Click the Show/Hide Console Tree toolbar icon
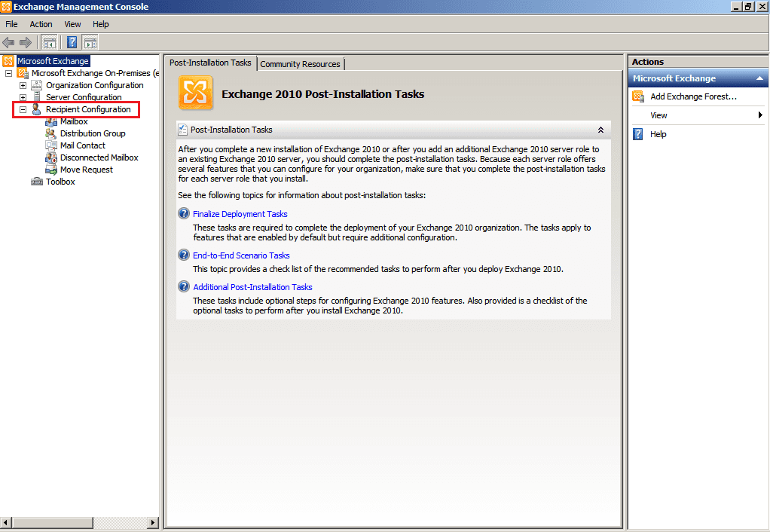The height and width of the screenshot is (532, 770). (50, 42)
